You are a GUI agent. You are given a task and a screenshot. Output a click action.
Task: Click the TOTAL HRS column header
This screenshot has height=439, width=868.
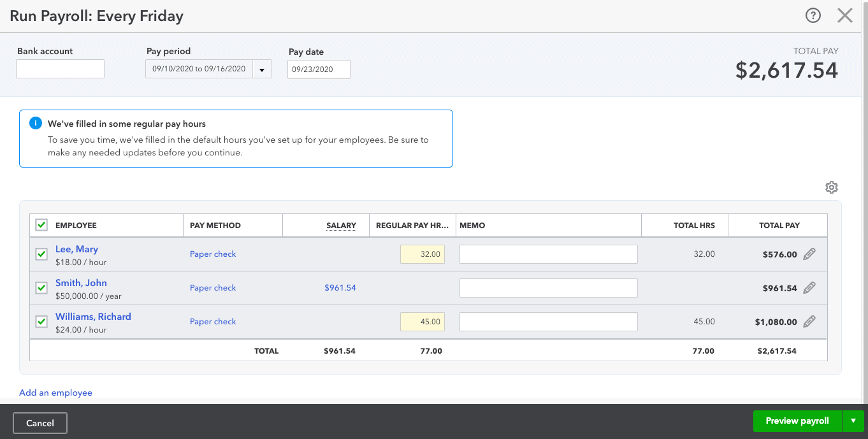point(694,225)
